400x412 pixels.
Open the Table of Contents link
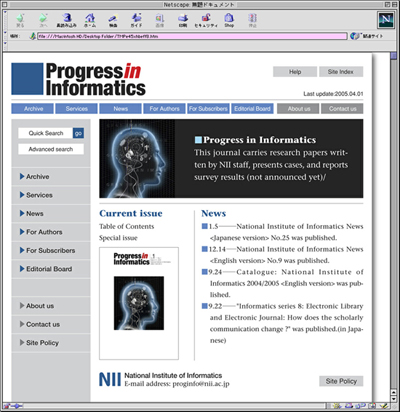[x=127, y=226]
